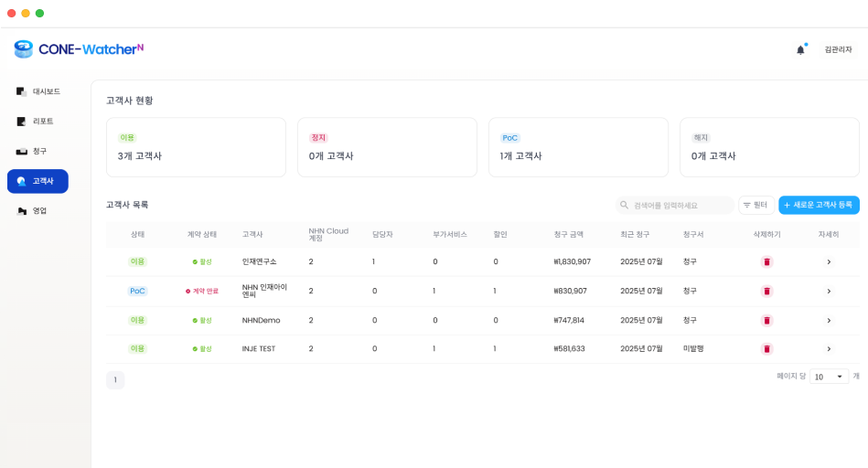
Task: Click the 필터 filter button
Action: (755, 205)
